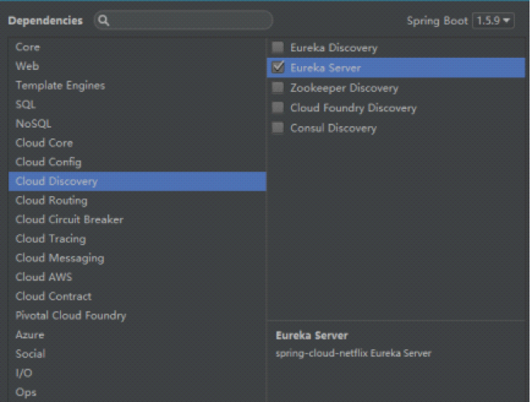
Task: Open the Cloud Config category
Action: pyautogui.click(x=137, y=162)
